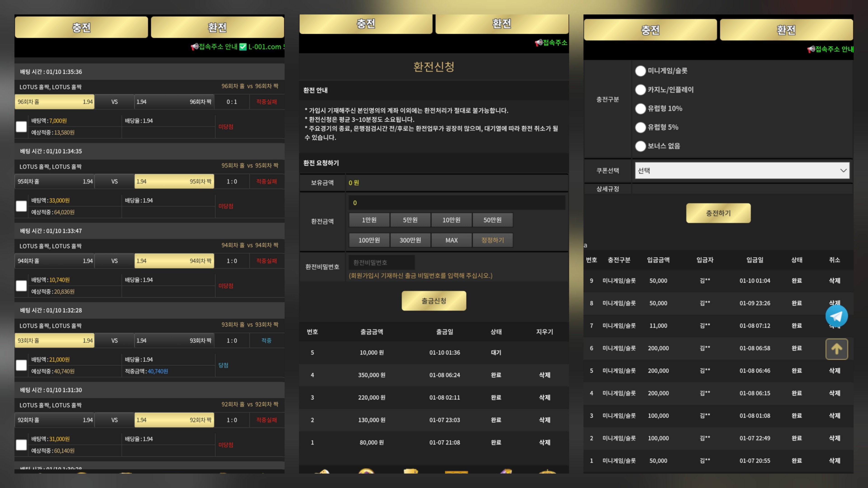The height and width of the screenshot is (488, 868).
Task: Click megaphone icon in middle panel notice
Action: (x=538, y=42)
